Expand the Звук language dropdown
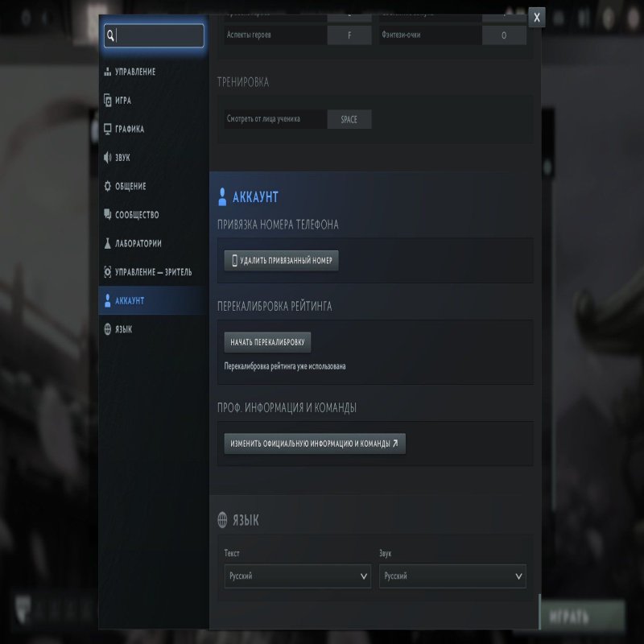Image resolution: width=644 pixels, height=644 pixels. click(x=452, y=576)
